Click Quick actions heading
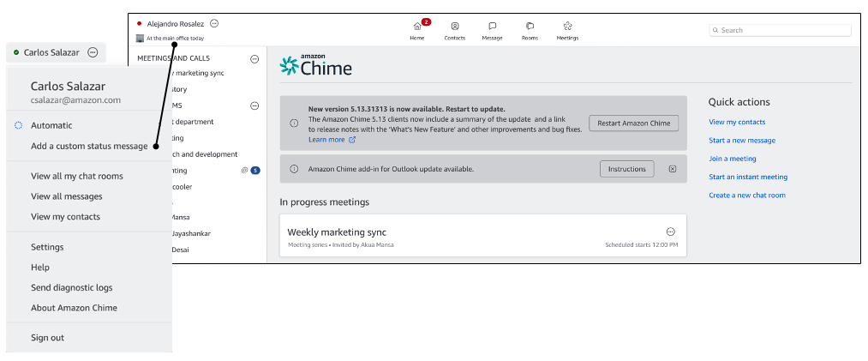868x361 pixels. (739, 102)
